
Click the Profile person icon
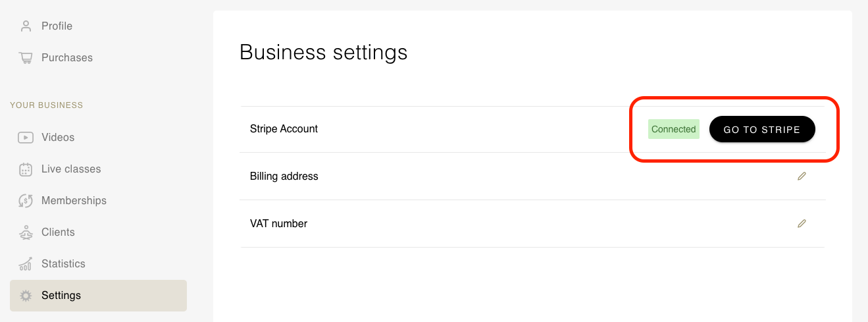tap(26, 26)
